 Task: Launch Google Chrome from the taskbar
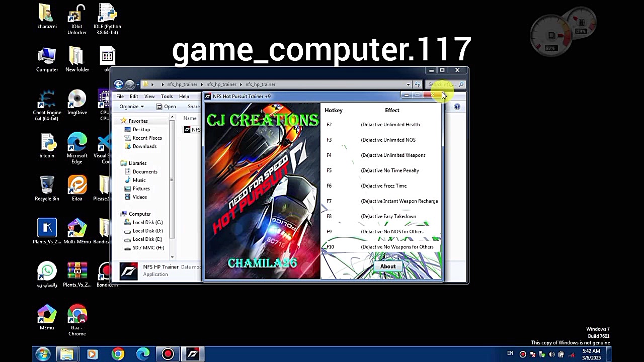(118, 354)
